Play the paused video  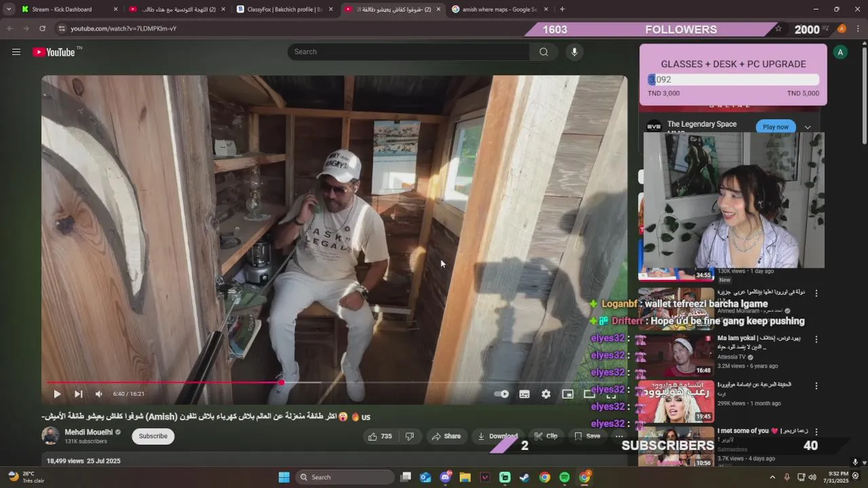tap(57, 394)
